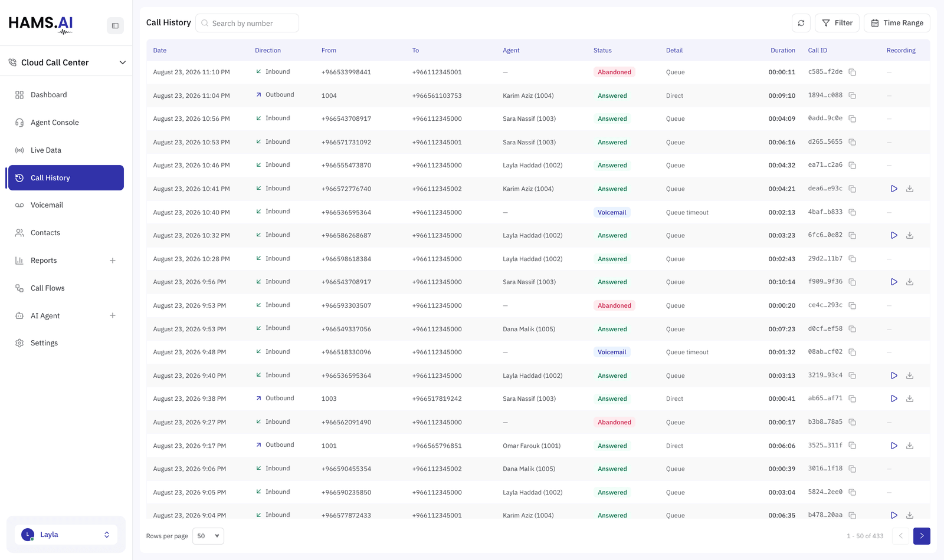Navigate to Contacts
The image size is (944, 560).
(x=66, y=233)
